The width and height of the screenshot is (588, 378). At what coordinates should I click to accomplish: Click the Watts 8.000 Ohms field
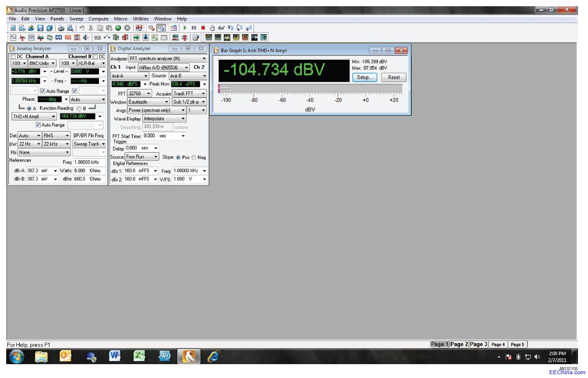click(89, 171)
